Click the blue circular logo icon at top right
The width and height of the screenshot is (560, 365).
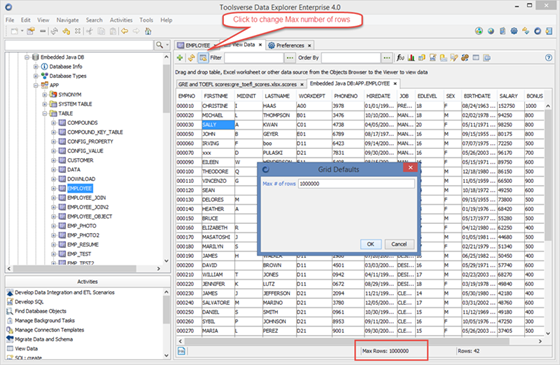(538, 31)
